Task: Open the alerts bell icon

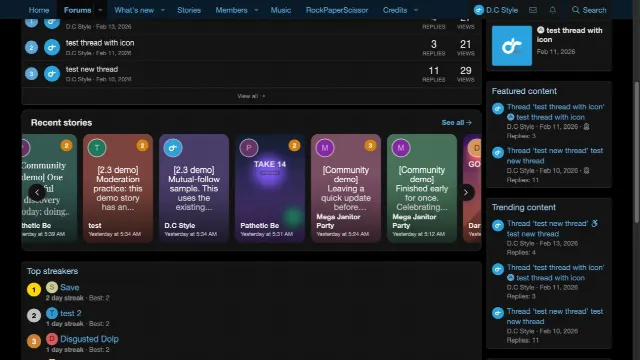Action: [552, 10]
